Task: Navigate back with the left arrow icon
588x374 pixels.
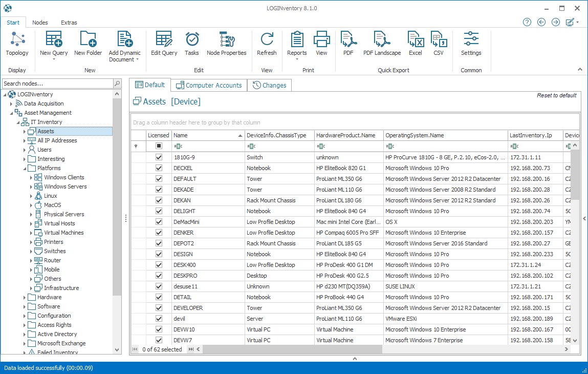Action: pos(541,22)
